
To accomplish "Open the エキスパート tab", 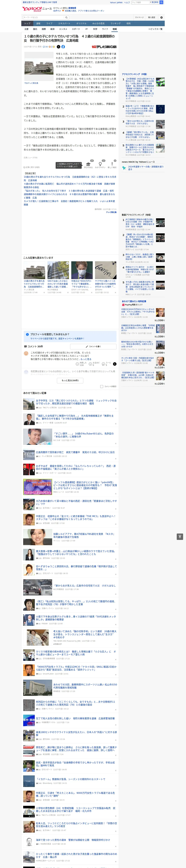I will 64,24.
